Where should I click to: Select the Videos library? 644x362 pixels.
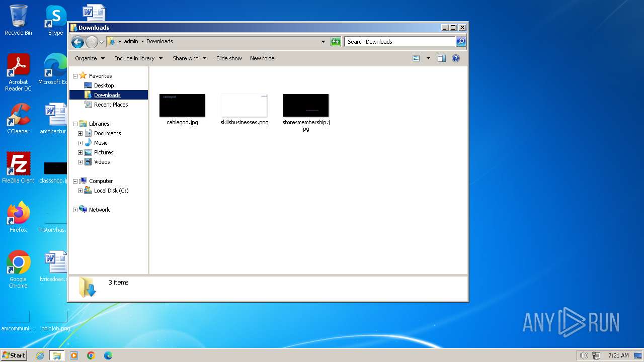[102, 162]
